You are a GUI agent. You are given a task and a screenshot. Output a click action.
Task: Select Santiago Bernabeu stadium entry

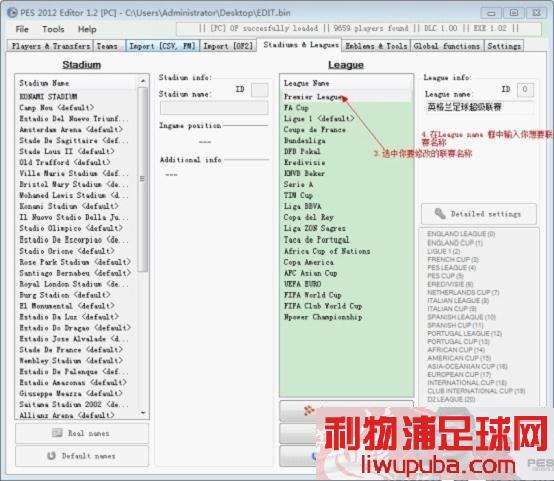point(76,273)
